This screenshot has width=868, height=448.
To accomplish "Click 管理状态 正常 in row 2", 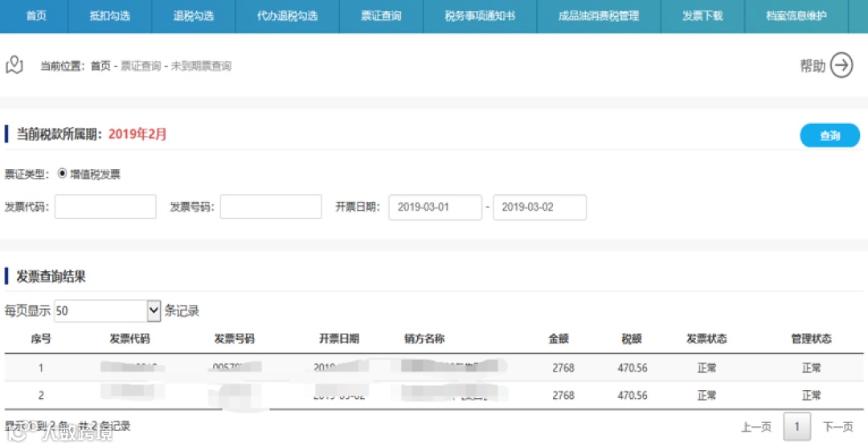I will point(812,396).
